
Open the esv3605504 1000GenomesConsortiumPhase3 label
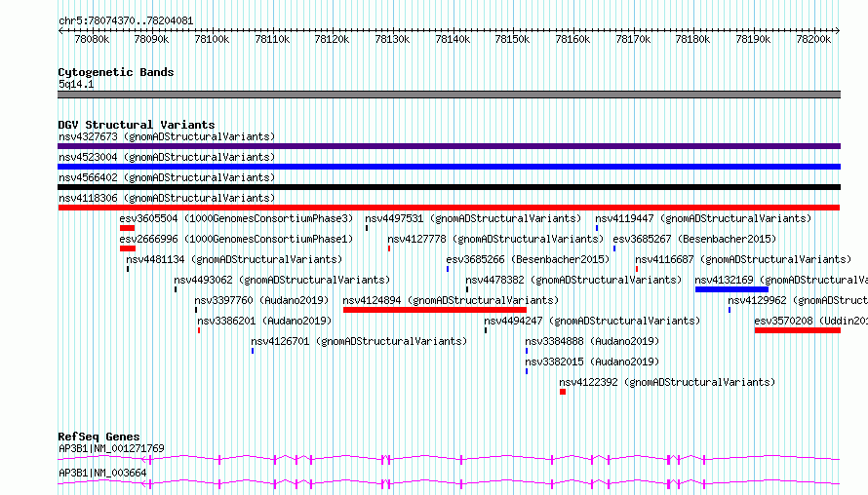236,218
